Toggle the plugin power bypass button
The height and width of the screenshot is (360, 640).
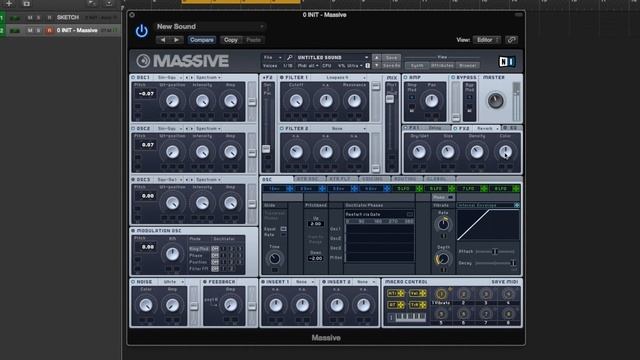click(x=142, y=31)
